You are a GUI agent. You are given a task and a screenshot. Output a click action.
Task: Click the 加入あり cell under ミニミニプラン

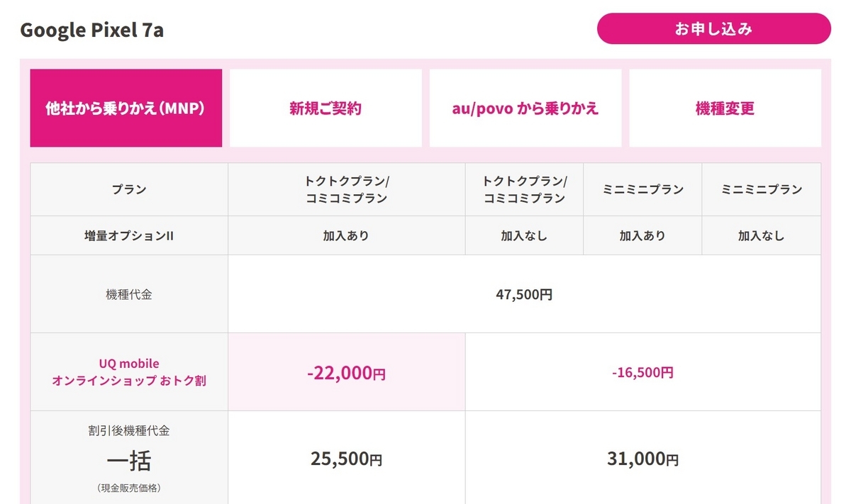(x=643, y=235)
